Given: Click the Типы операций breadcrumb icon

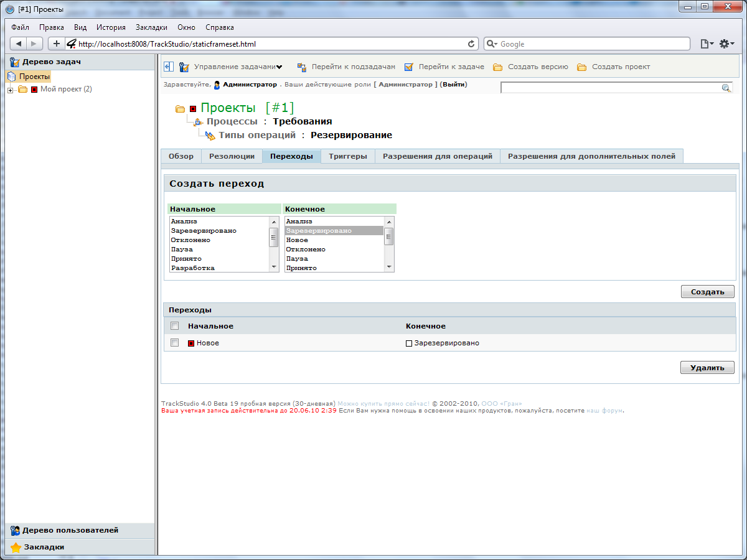Looking at the screenshot, I should point(210,136).
